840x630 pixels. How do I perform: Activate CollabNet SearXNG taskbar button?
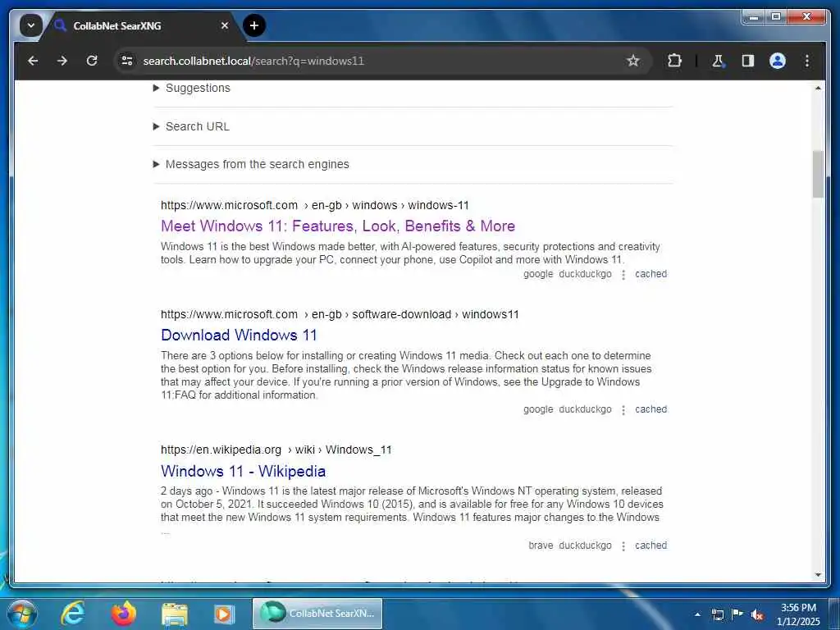point(317,614)
